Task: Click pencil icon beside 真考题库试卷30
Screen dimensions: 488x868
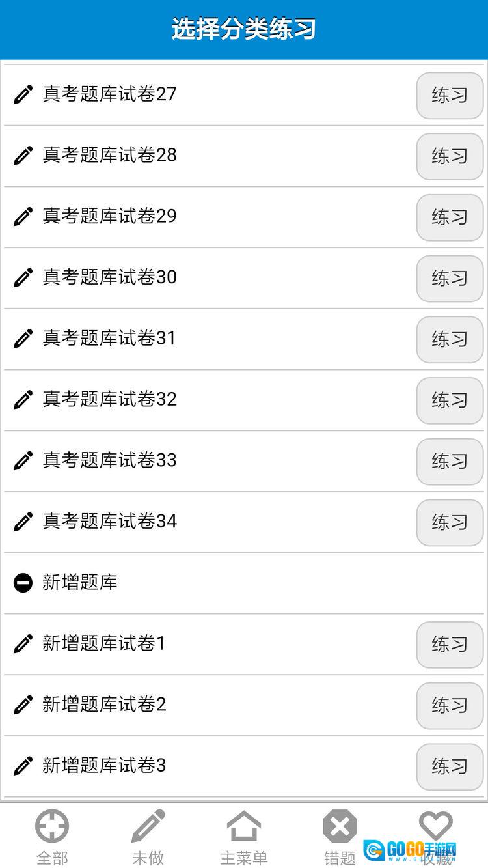Action: [23, 278]
